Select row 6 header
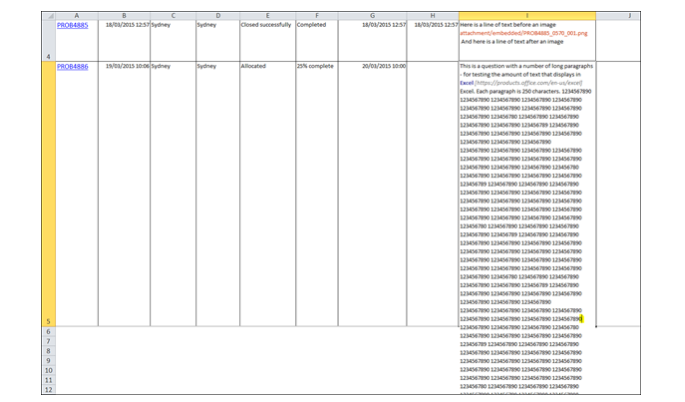Screen dimensions: 685x402 click(49, 332)
